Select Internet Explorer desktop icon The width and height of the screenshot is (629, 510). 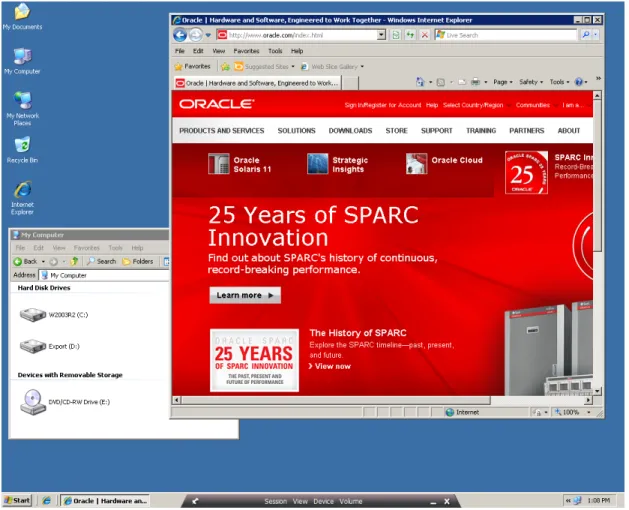coord(22,198)
